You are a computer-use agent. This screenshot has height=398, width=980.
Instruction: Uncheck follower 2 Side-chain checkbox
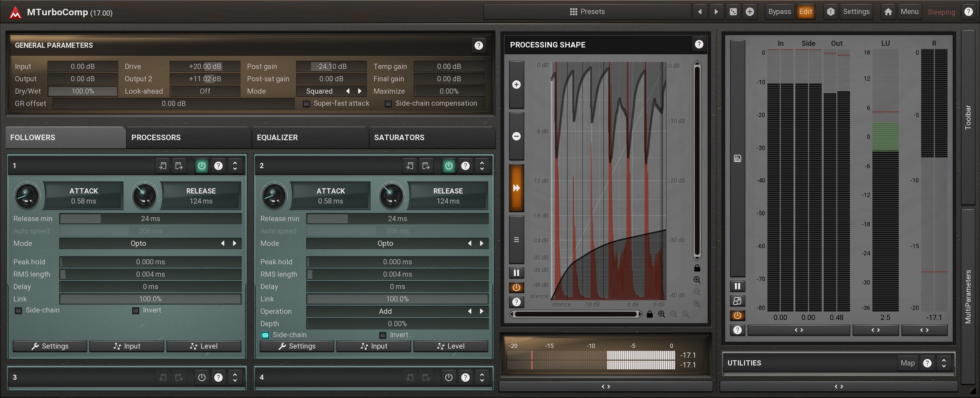pyautogui.click(x=265, y=335)
